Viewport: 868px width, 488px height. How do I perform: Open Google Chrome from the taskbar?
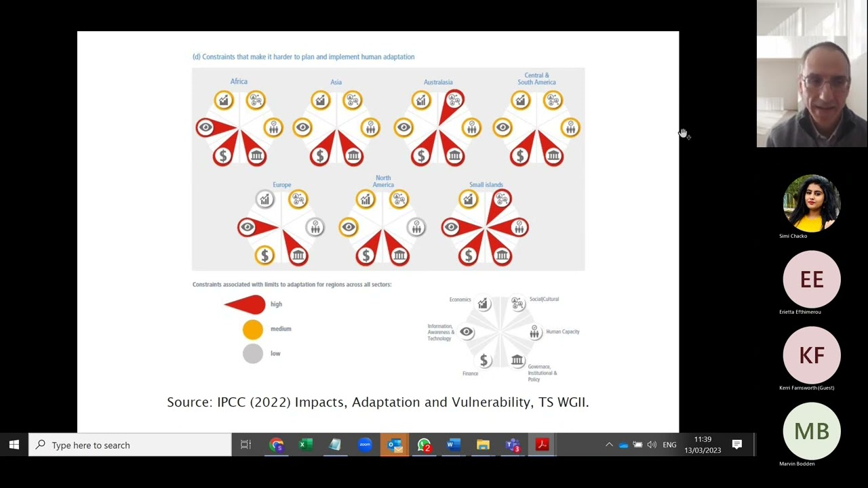(x=276, y=445)
